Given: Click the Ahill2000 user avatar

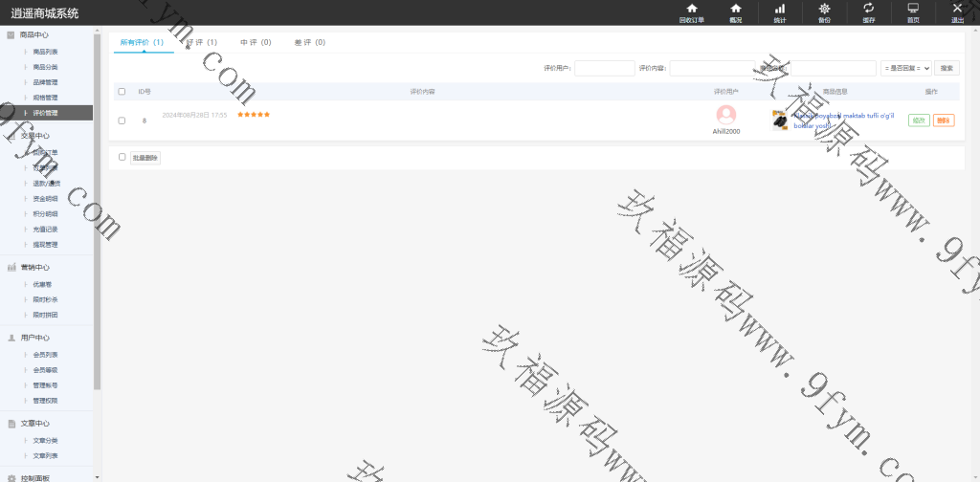Looking at the screenshot, I should click(726, 115).
